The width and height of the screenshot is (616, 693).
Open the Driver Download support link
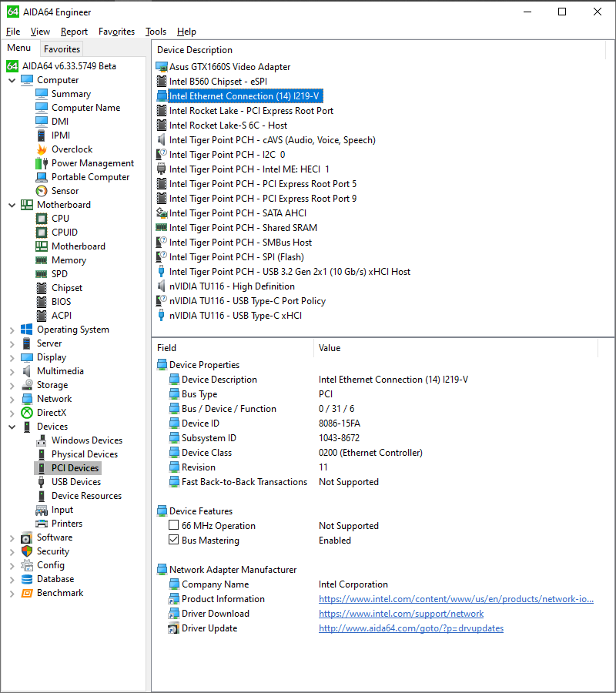click(401, 614)
